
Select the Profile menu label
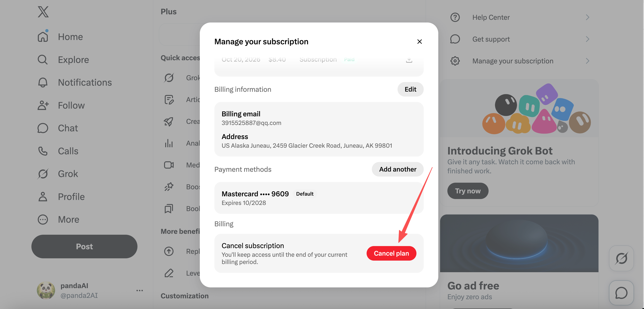pyautogui.click(x=71, y=197)
